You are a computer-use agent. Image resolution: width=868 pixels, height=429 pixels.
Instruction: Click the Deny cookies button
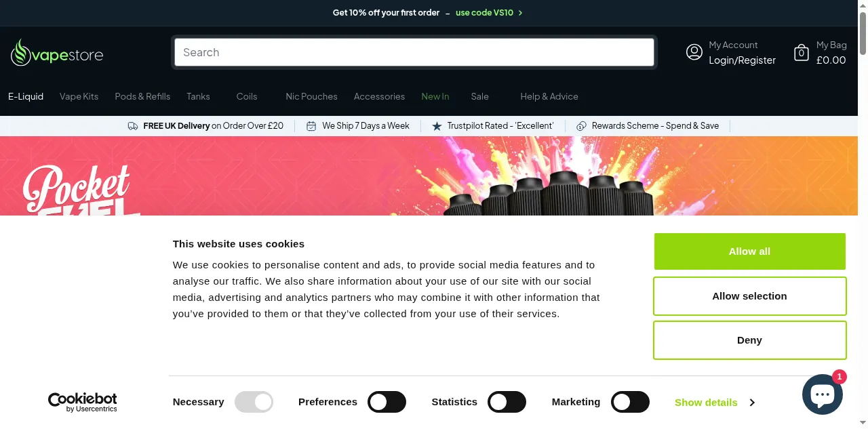(x=749, y=340)
